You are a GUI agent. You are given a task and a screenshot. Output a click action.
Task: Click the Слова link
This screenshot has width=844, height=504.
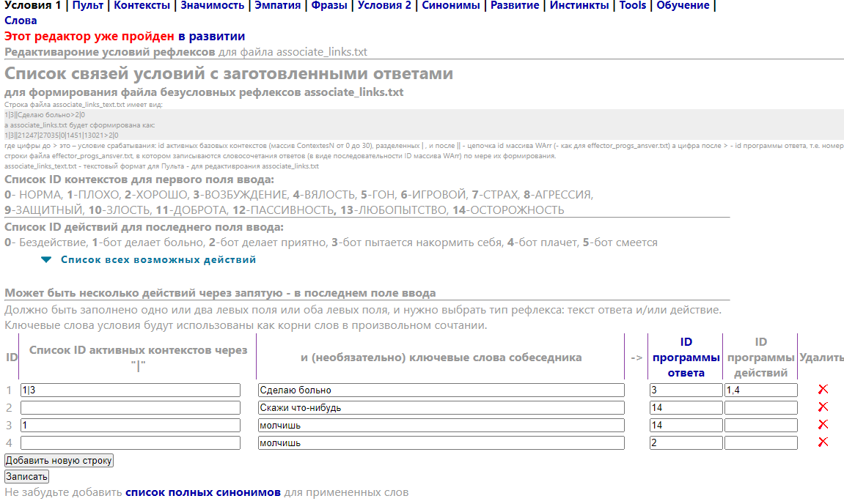point(21,21)
